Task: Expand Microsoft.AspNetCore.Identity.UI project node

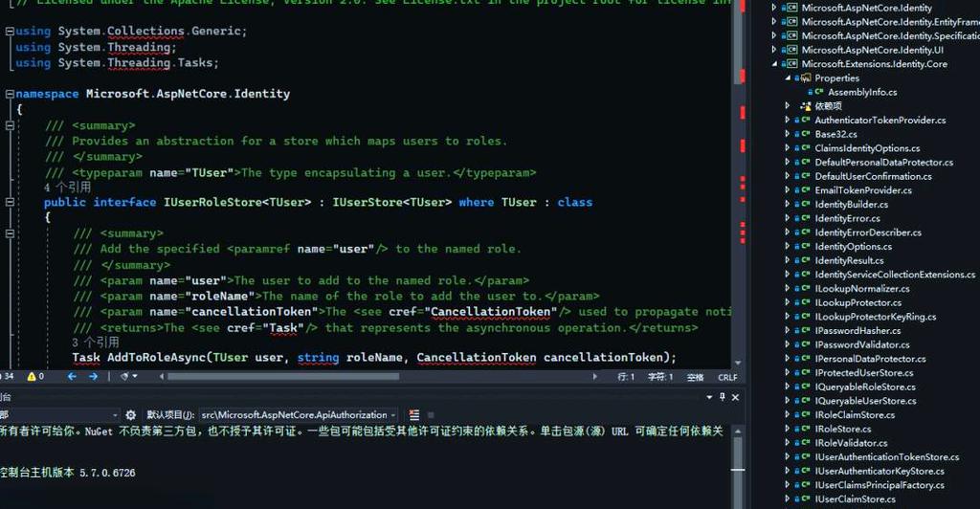Action: tap(774, 50)
